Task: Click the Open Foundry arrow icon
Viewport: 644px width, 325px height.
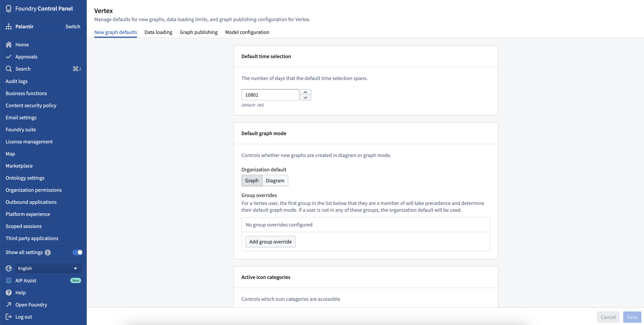Action: pyautogui.click(x=9, y=304)
